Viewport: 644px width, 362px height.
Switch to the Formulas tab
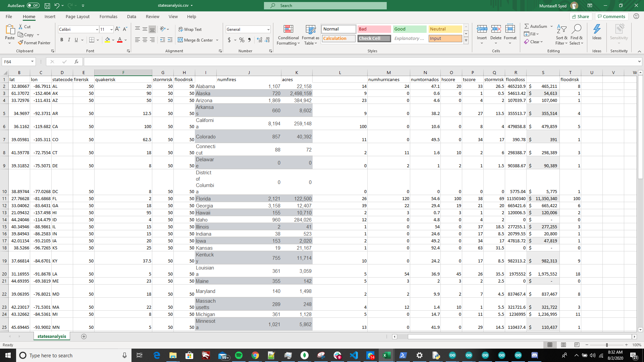[x=108, y=16]
